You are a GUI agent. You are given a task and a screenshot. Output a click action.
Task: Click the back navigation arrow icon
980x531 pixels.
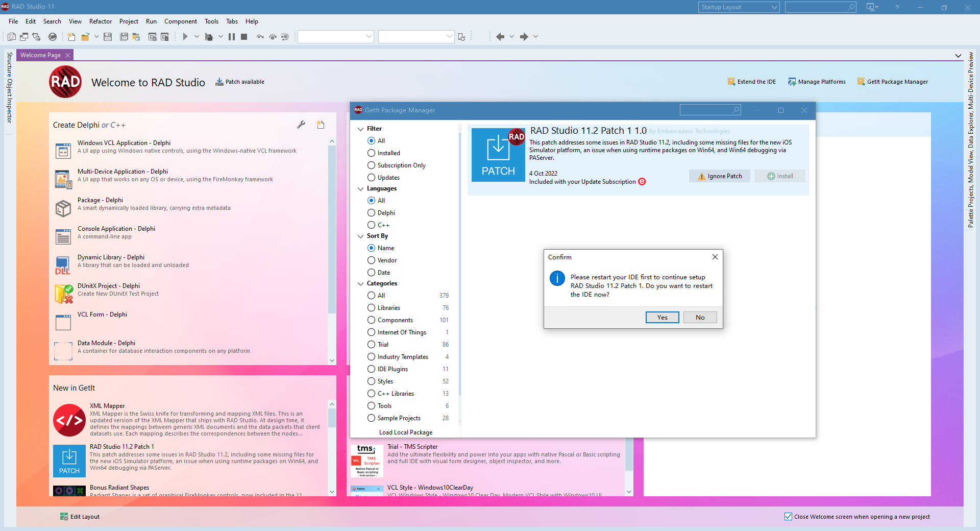pos(500,37)
